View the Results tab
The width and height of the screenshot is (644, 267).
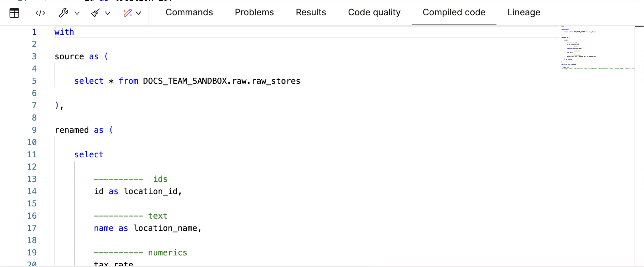click(x=311, y=12)
